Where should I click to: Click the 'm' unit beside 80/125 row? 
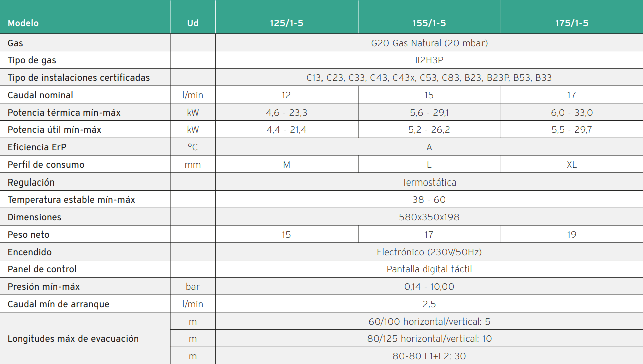193,339
